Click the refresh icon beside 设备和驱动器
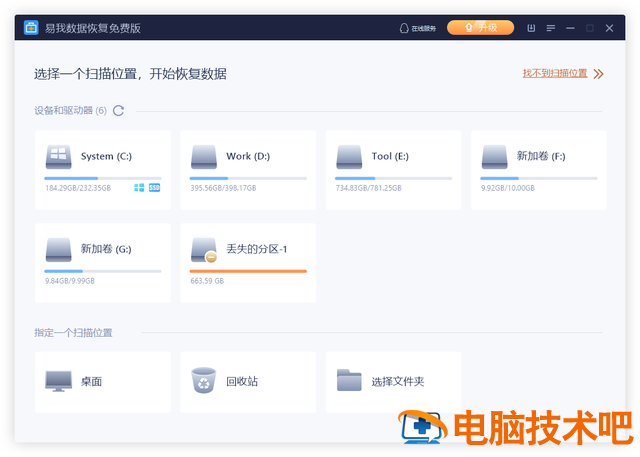 118,111
